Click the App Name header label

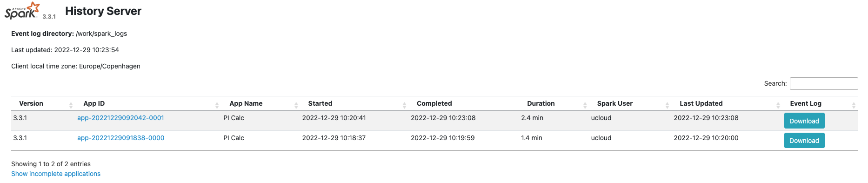tap(246, 103)
